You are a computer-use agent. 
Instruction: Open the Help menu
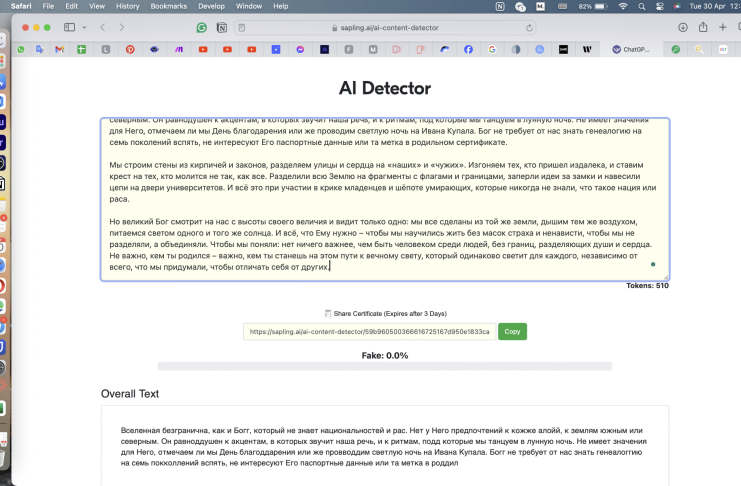281,6
